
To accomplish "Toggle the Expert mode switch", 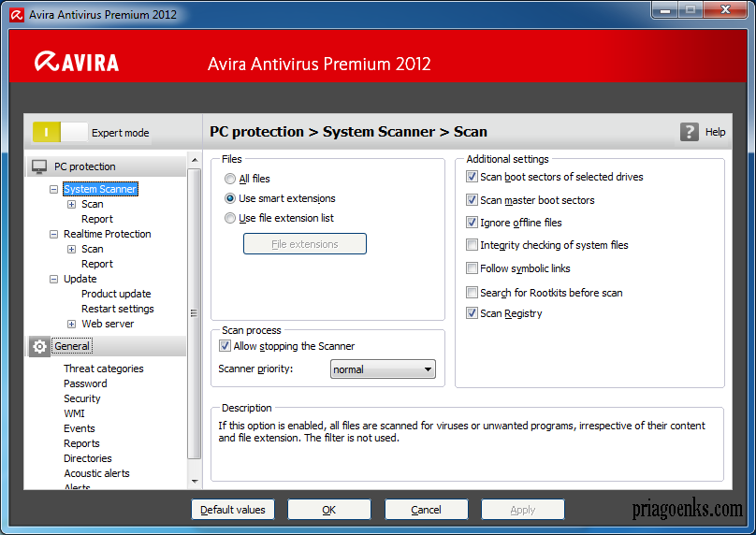I will (x=60, y=132).
